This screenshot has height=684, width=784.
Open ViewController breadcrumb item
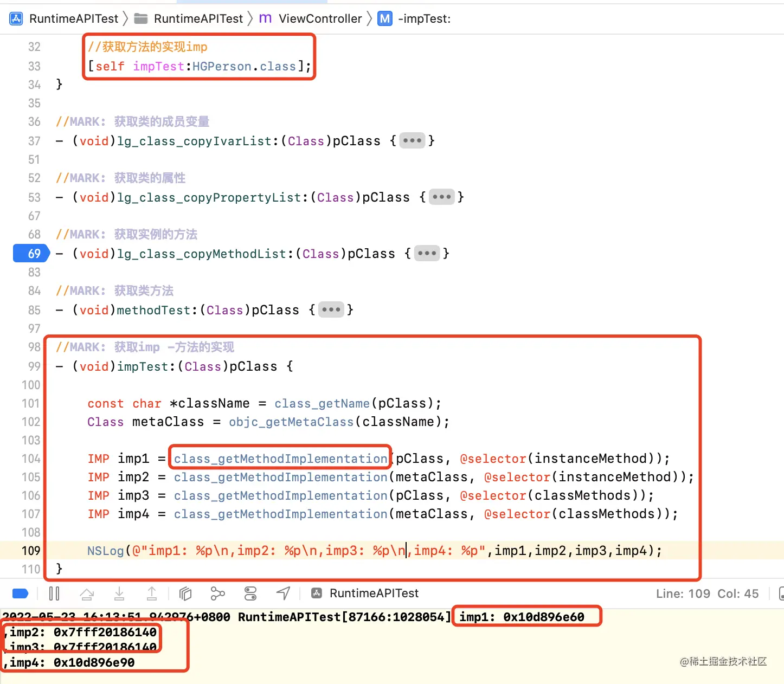tap(320, 19)
